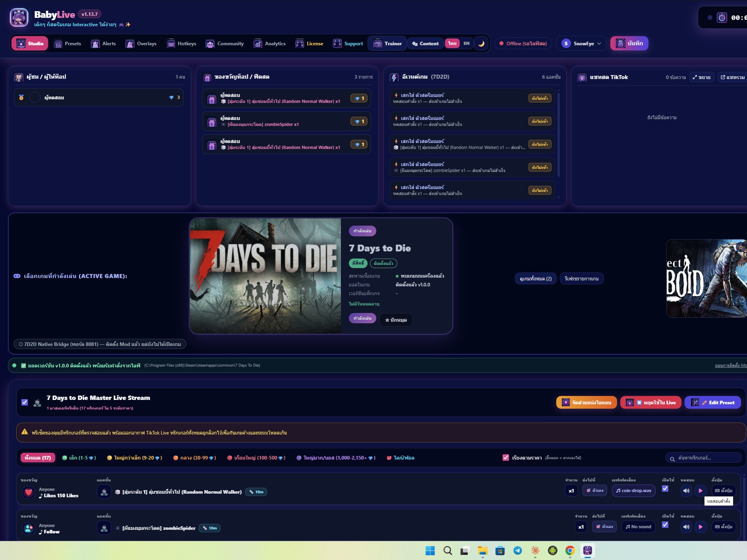This screenshot has width=747, height=560.
Task: Click the BabyLive logo avatar icon
Action: coord(19,18)
